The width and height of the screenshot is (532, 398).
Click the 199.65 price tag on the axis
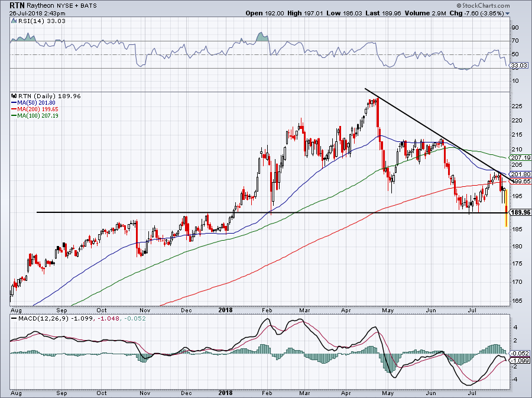coord(520,181)
